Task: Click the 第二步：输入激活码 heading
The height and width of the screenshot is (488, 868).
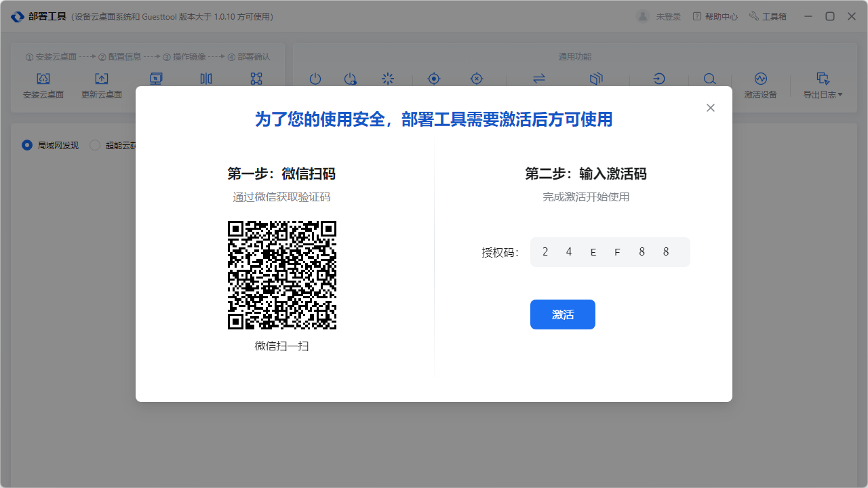Action: point(586,174)
